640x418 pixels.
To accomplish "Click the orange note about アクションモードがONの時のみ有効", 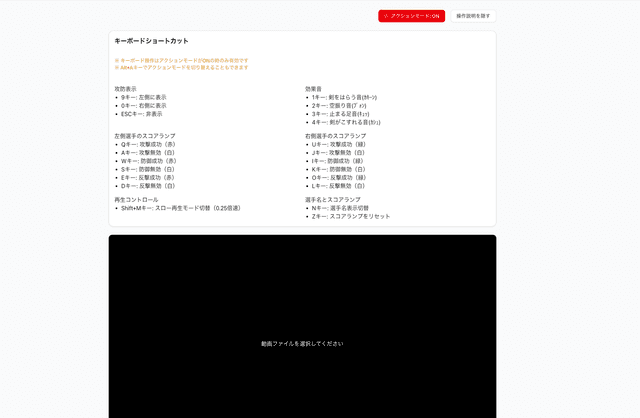I will pyautogui.click(x=182, y=60).
